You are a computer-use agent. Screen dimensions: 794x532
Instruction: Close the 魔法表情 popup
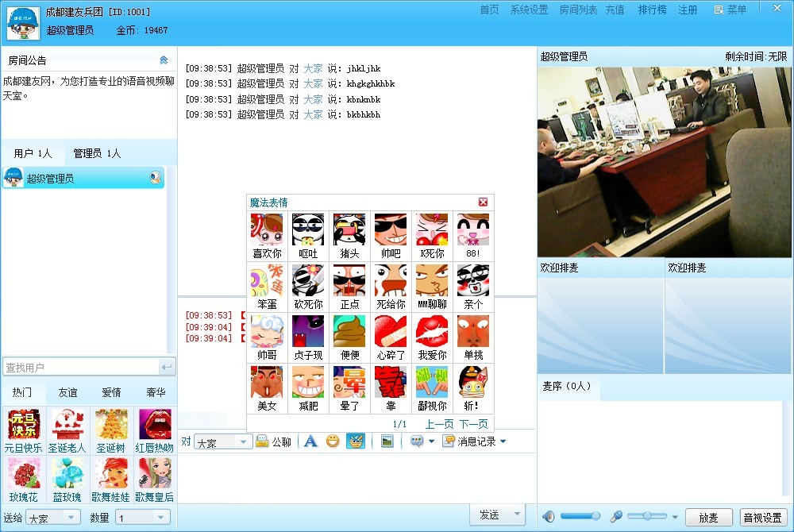483,202
